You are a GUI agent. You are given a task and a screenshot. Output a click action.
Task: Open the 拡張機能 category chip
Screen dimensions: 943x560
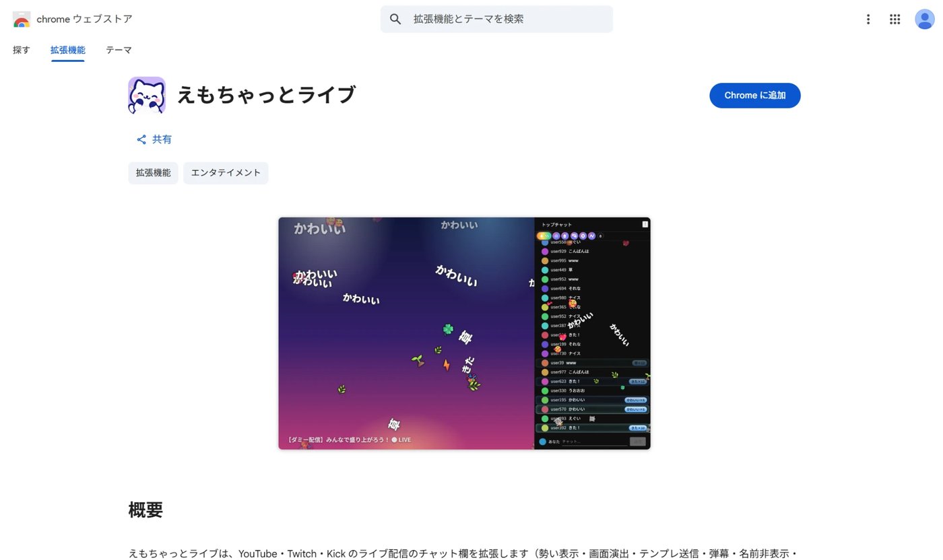153,173
